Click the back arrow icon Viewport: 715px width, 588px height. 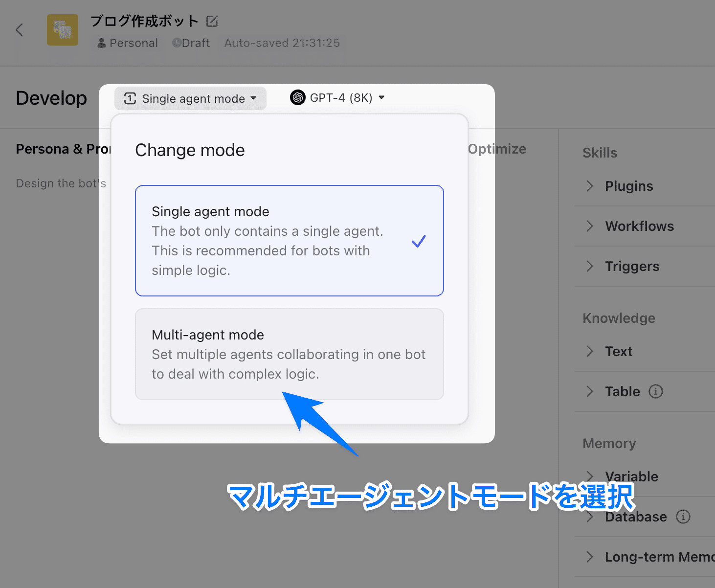tap(20, 30)
